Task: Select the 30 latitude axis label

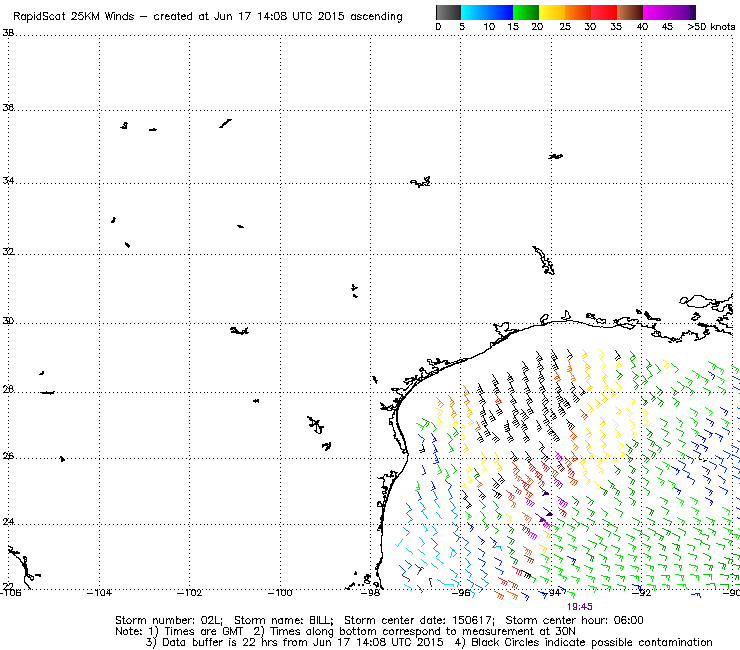Action: [8, 321]
